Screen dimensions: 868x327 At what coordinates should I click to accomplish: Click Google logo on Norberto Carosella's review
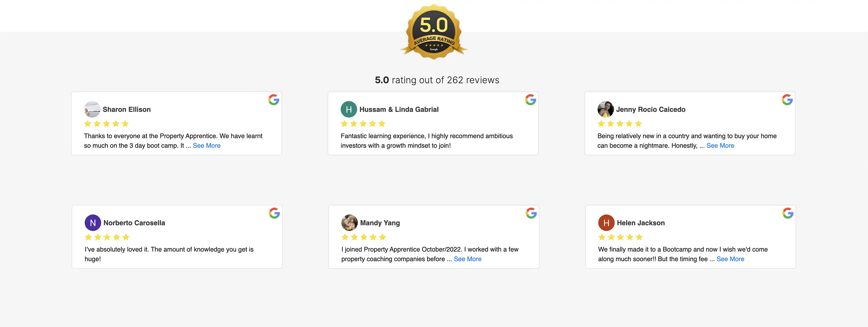(x=274, y=213)
